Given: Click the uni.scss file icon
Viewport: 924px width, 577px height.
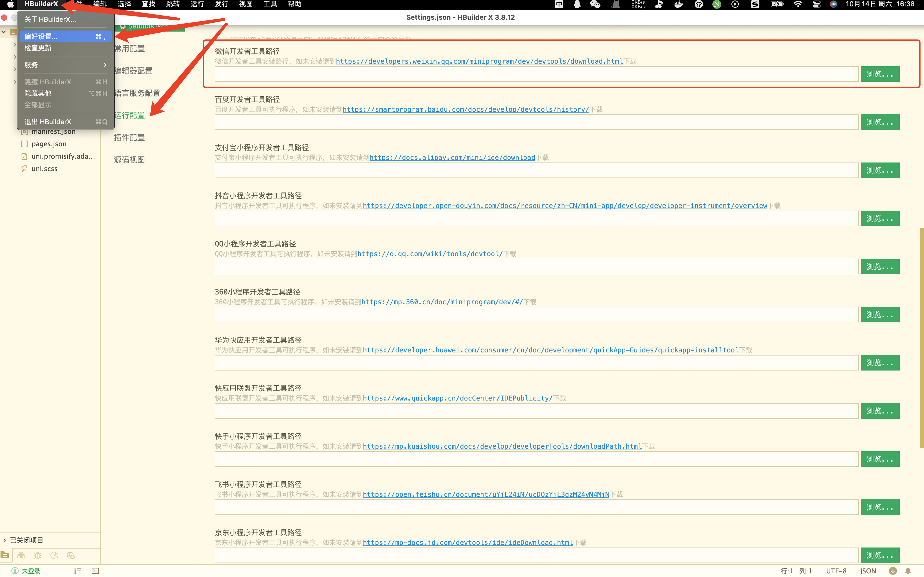Looking at the screenshot, I should tap(24, 169).
